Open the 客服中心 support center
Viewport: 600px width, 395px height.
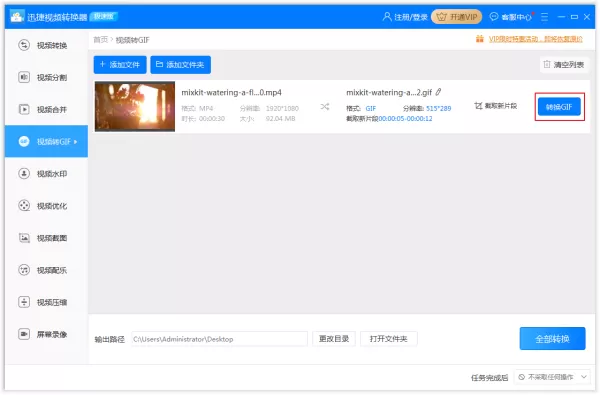coord(511,17)
